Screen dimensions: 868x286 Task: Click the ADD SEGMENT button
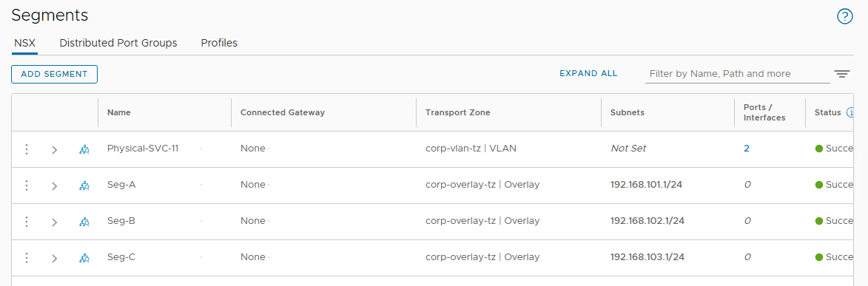54,74
